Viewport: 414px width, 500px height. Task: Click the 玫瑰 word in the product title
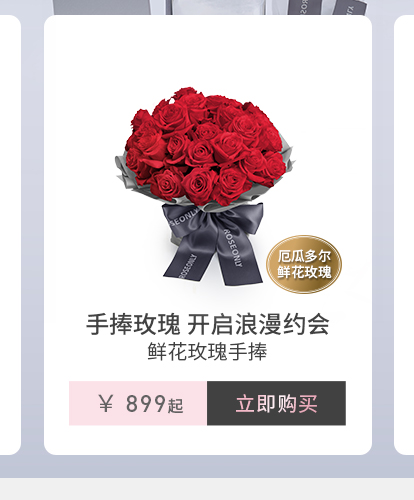157,324
